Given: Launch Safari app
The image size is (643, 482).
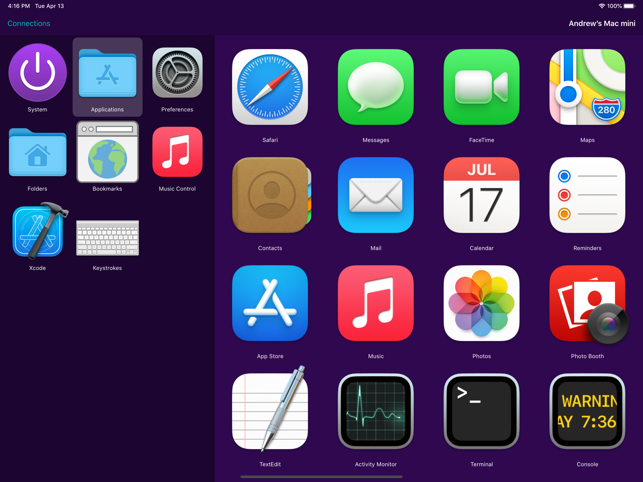Looking at the screenshot, I should point(270,87).
